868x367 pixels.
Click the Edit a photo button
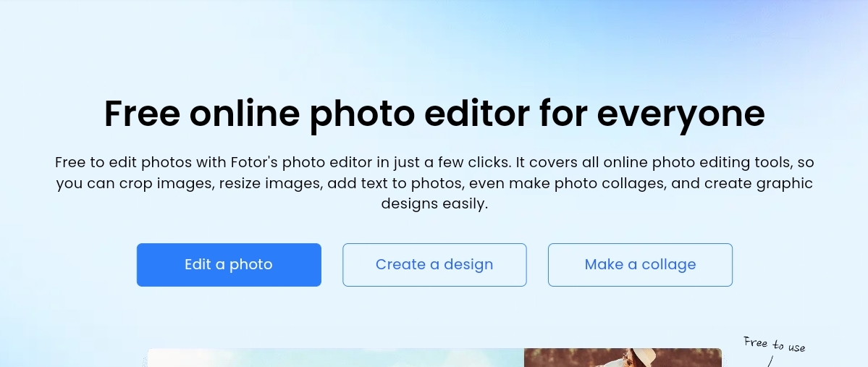tap(229, 265)
